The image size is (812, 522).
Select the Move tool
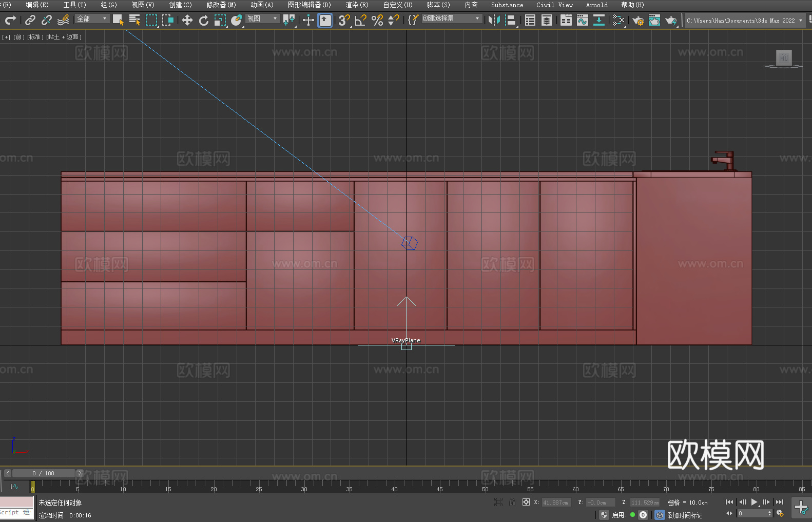(187, 20)
